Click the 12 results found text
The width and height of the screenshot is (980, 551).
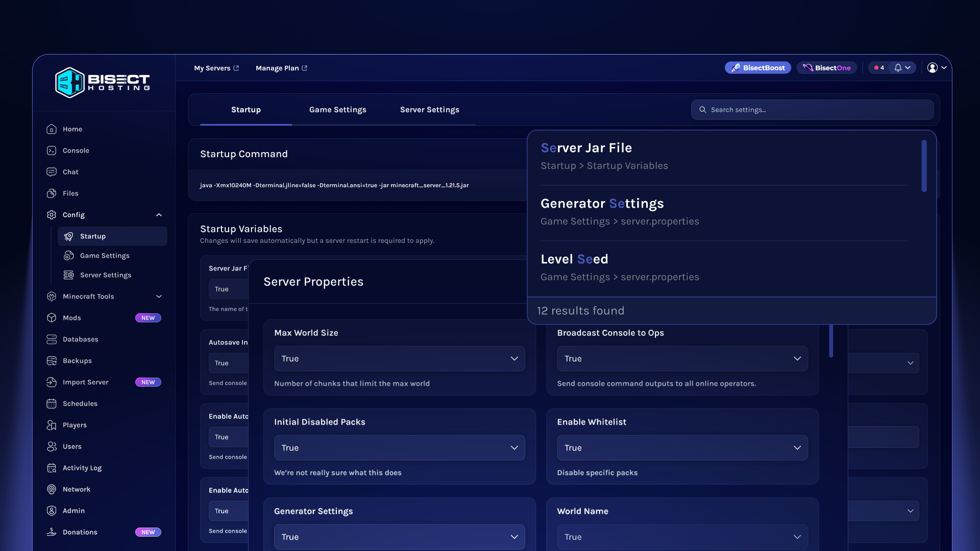click(x=581, y=311)
